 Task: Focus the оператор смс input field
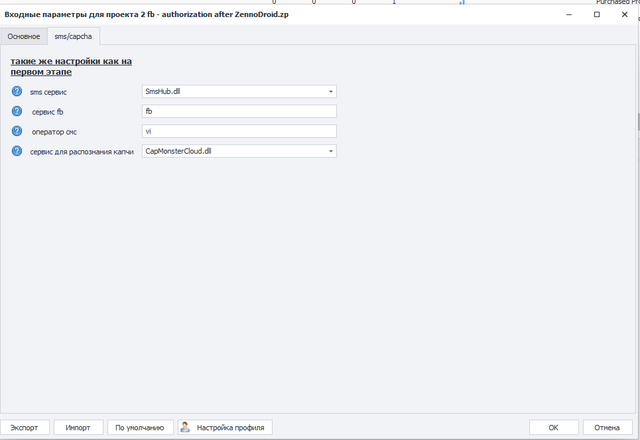pyautogui.click(x=239, y=131)
